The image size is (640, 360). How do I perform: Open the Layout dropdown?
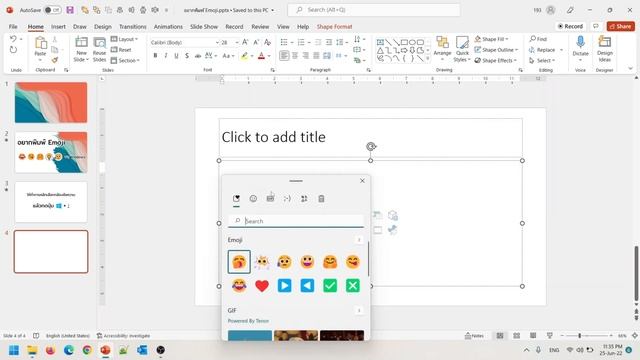(x=124, y=39)
